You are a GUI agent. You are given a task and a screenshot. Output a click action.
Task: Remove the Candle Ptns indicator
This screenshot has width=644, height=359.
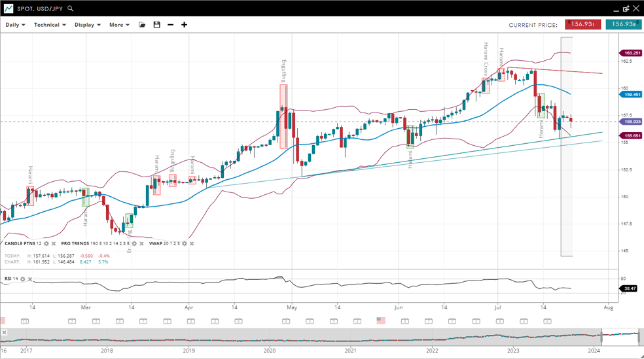tap(54, 244)
